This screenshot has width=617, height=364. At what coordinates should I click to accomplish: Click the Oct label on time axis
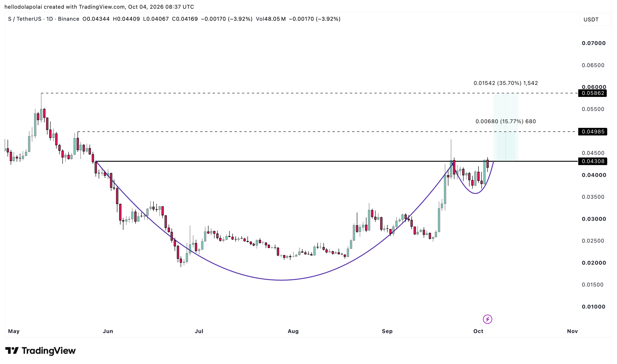coord(478,331)
